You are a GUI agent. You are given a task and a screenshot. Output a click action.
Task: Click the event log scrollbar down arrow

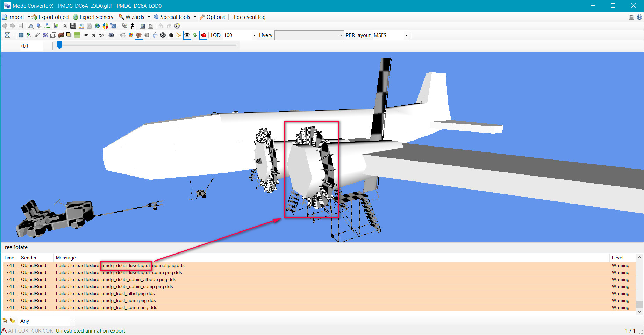639,312
